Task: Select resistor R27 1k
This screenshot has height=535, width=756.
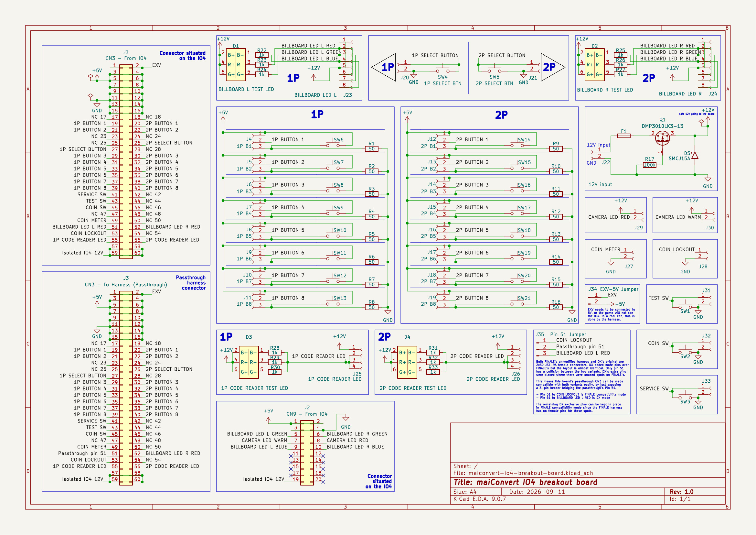Action: [x=620, y=74]
